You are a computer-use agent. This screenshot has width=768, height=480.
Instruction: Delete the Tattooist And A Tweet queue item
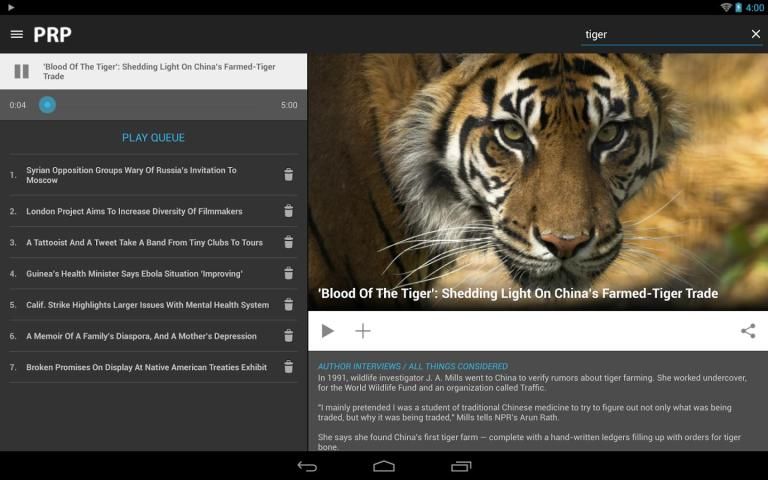[288, 242]
